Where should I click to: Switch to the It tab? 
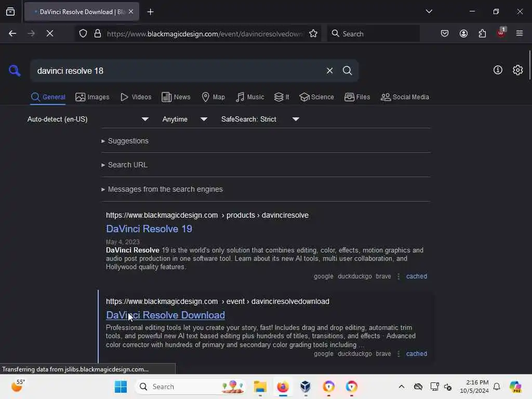click(x=282, y=97)
